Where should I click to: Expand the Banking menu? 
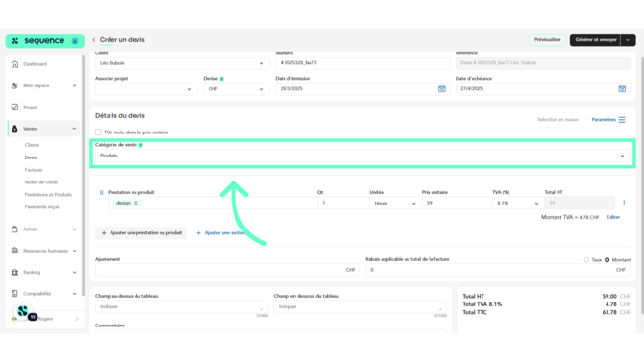coord(74,272)
